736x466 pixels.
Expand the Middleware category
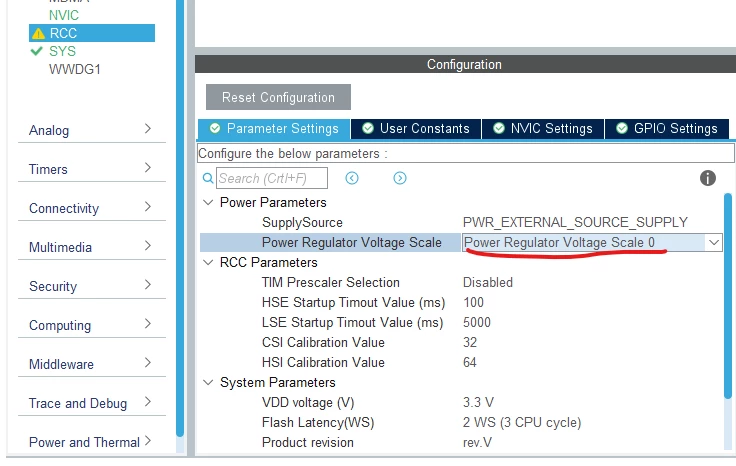pyautogui.click(x=92, y=364)
